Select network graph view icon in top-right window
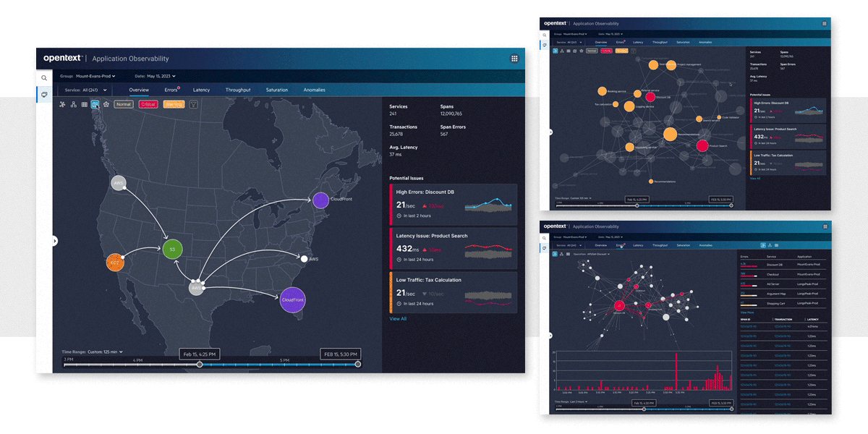The image size is (868, 434). coord(555,51)
